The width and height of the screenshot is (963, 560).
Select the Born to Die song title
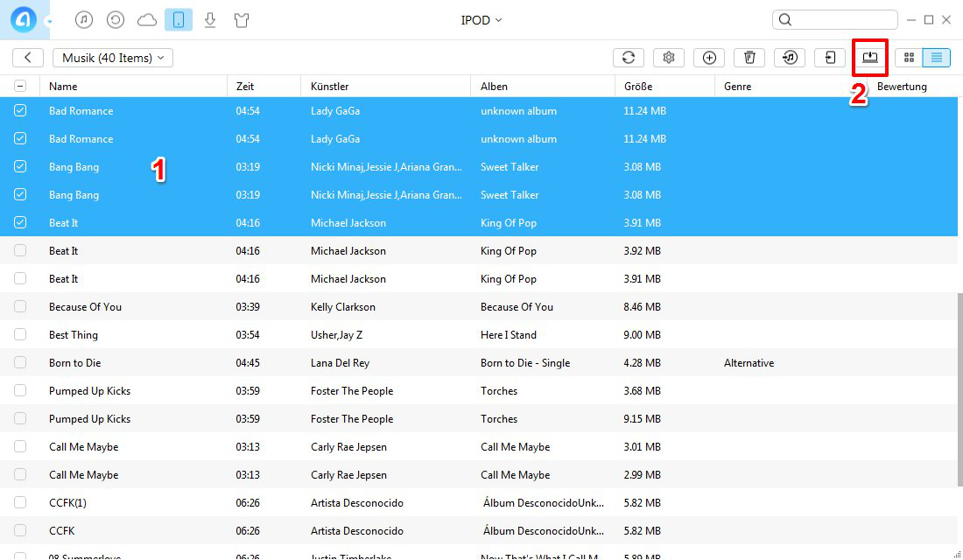(x=75, y=363)
